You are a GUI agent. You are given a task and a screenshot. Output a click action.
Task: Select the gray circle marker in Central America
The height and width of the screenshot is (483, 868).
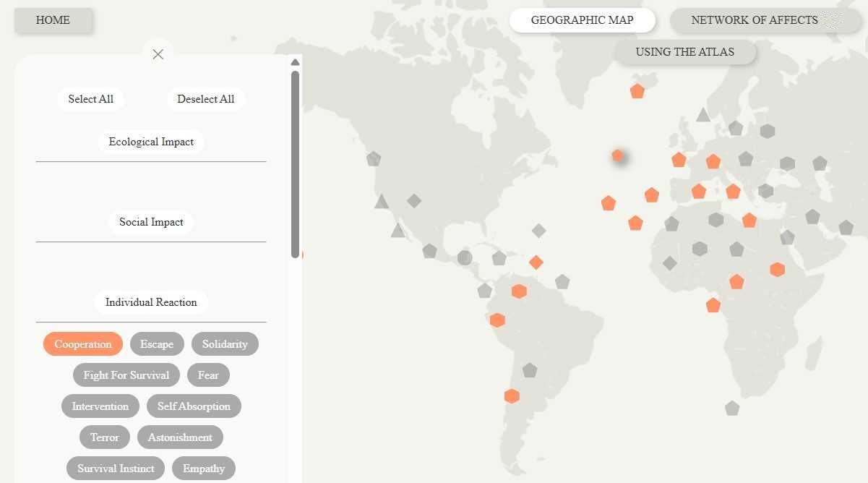(465, 257)
